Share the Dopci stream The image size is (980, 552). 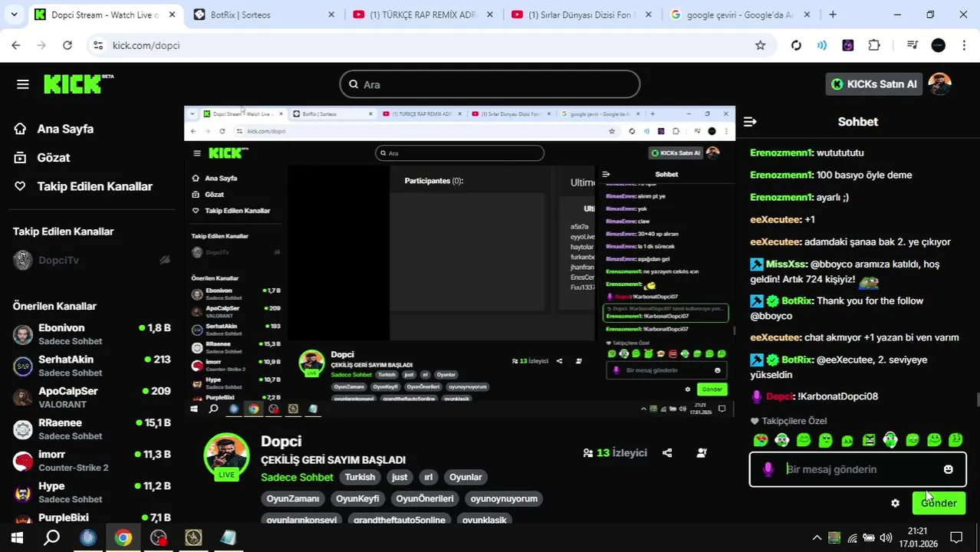pyautogui.click(x=667, y=452)
